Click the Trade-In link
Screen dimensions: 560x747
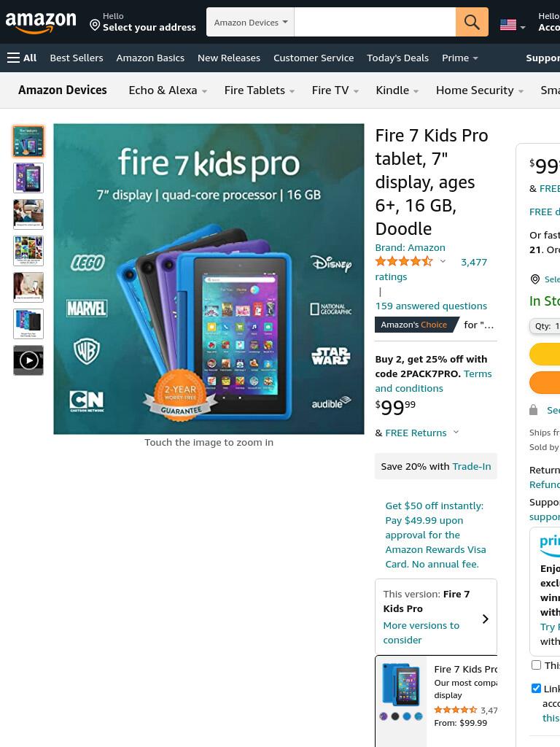(x=472, y=466)
